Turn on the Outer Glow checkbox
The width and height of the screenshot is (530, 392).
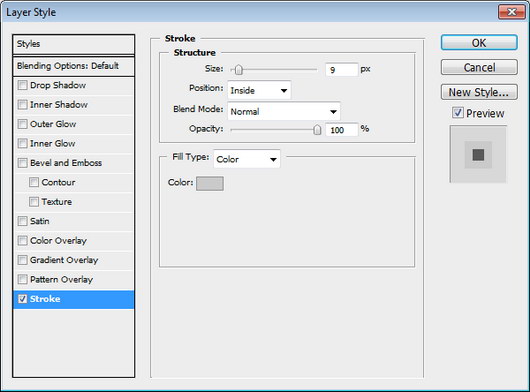(22, 124)
